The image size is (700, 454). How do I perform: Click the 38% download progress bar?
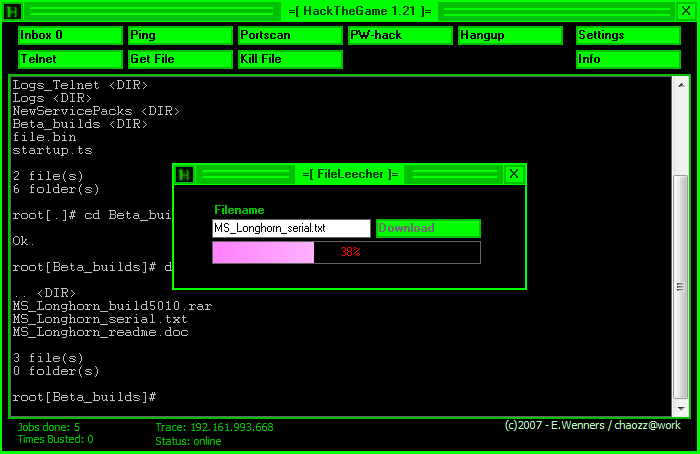click(346, 252)
